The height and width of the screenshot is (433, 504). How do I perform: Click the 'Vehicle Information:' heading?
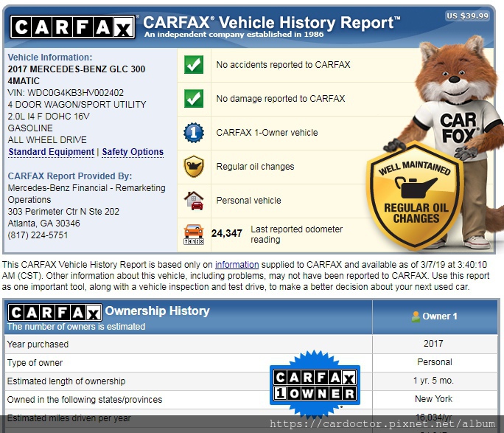pyautogui.click(x=50, y=58)
